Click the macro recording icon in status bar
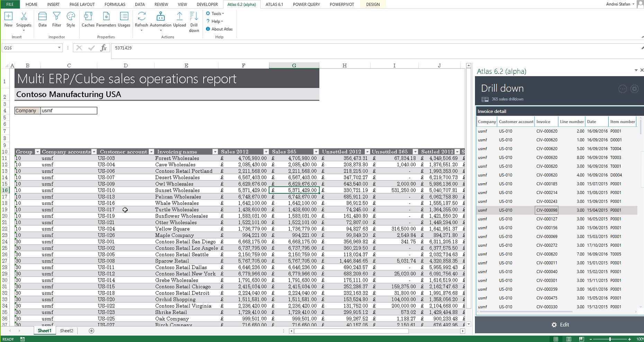644x342 pixels. click(23, 339)
